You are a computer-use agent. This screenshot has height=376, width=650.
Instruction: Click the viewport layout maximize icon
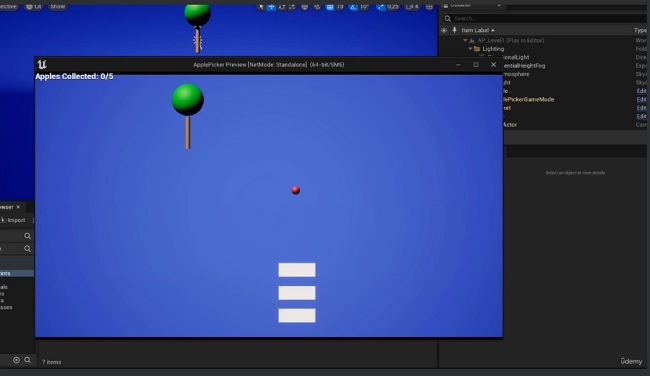click(429, 7)
